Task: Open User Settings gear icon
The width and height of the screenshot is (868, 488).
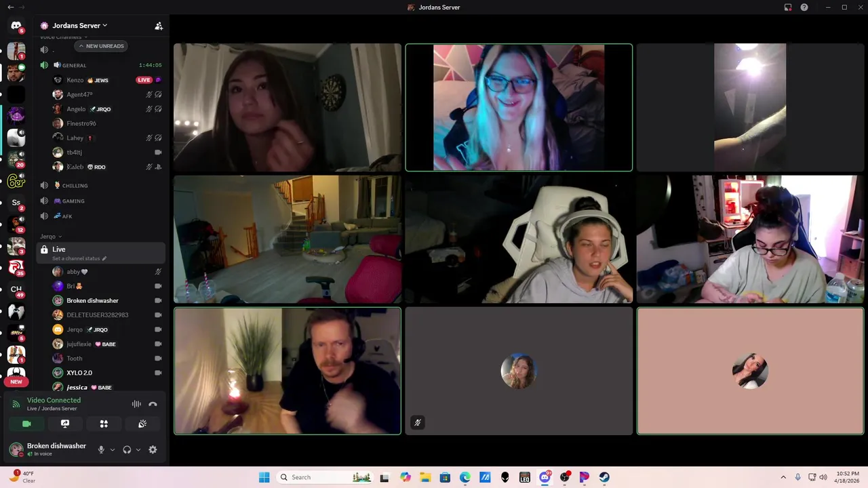Action: [x=153, y=449]
